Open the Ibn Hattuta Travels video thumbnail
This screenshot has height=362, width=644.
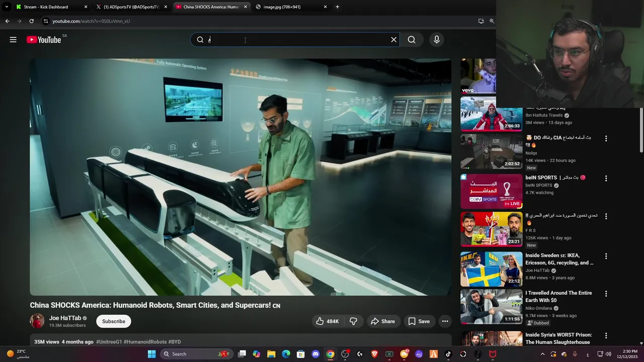491,114
